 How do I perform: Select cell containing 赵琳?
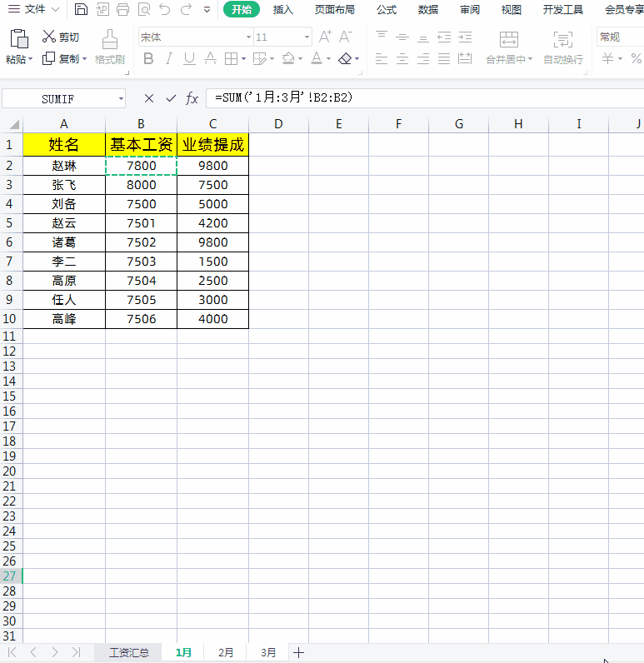[64, 166]
